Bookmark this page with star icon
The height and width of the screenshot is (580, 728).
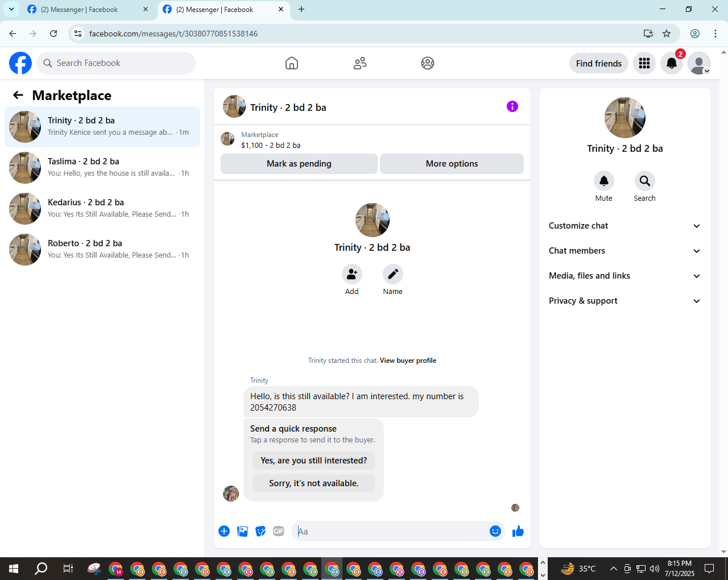(x=667, y=34)
